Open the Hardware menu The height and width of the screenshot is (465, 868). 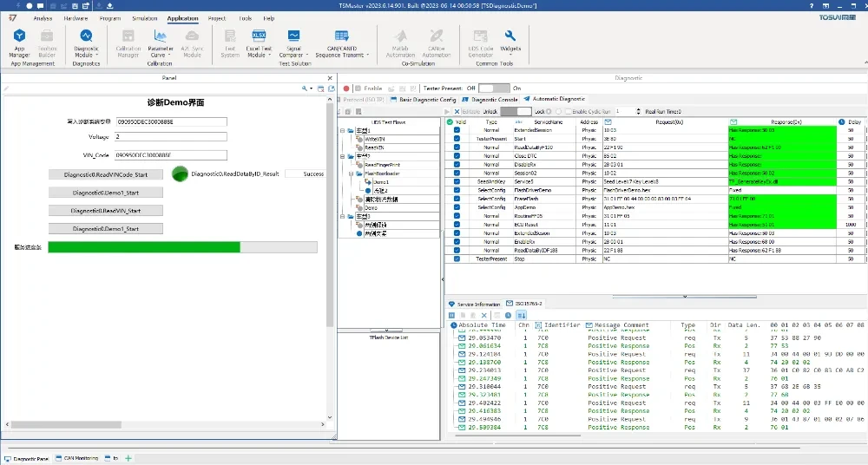(76, 18)
